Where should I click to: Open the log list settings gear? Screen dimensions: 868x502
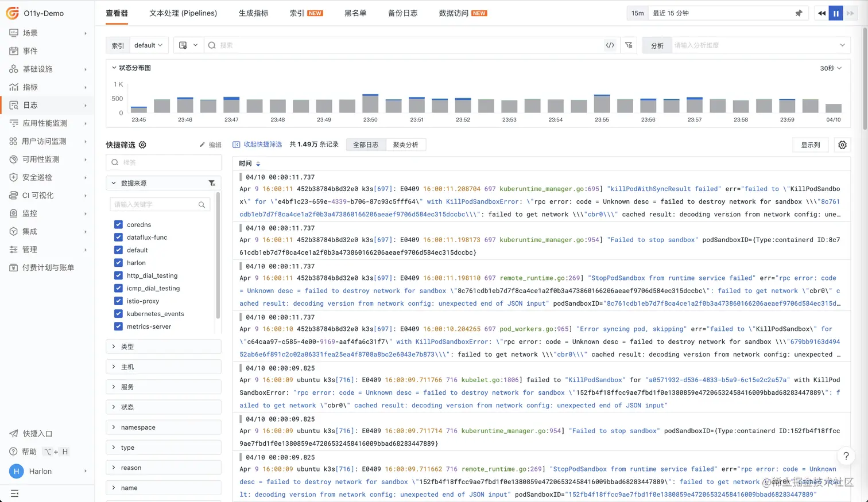coord(842,145)
